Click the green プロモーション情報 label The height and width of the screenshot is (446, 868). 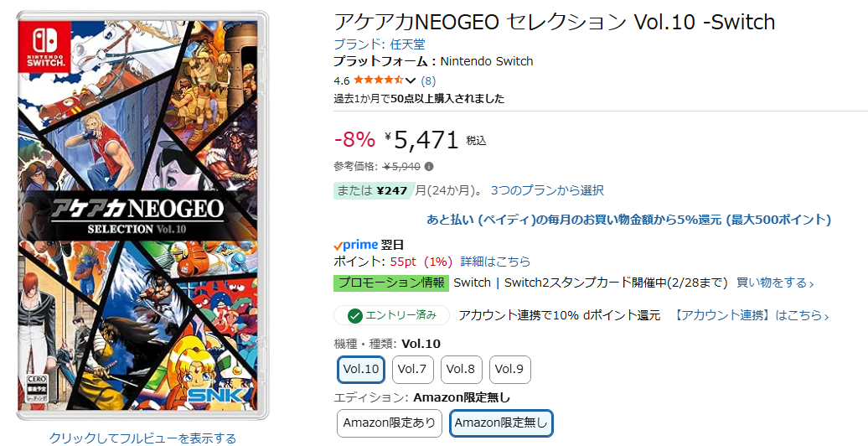390,283
